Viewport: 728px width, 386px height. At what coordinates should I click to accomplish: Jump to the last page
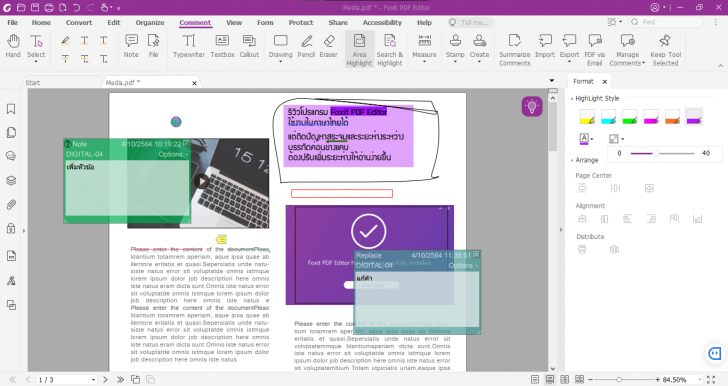[120, 379]
